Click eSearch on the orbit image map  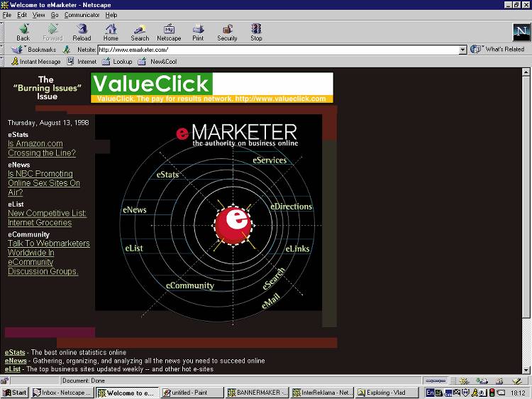(x=274, y=278)
